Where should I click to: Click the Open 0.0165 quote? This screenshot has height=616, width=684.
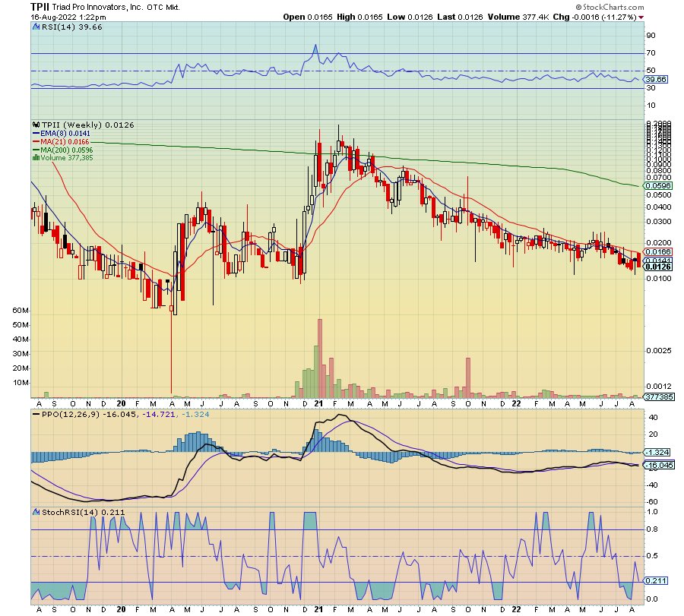[308, 17]
